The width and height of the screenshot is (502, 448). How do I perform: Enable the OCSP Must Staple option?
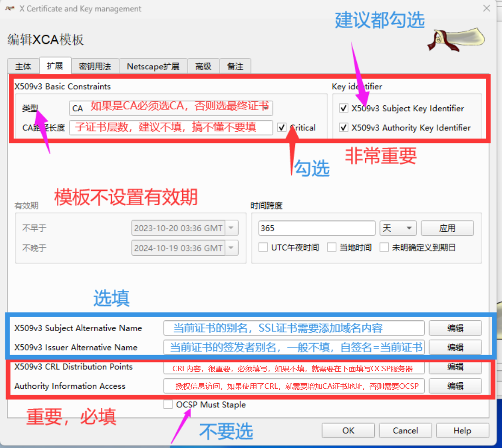pyautogui.click(x=168, y=404)
